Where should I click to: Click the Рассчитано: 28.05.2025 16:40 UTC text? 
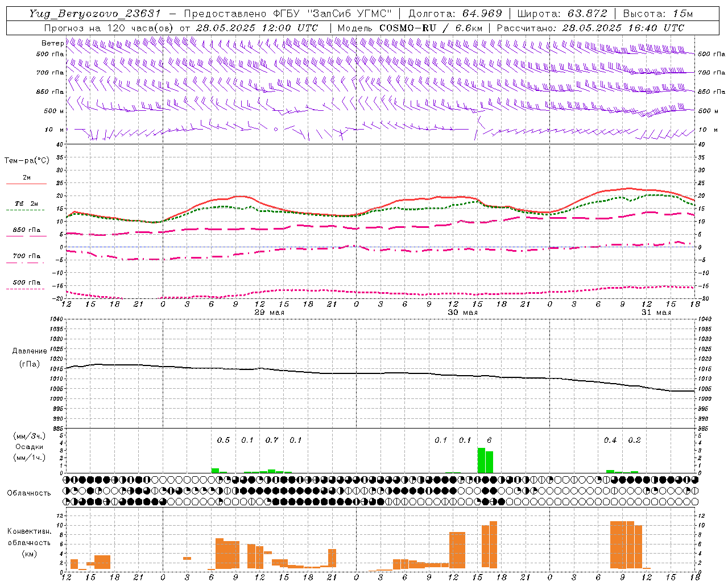point(590,28)
